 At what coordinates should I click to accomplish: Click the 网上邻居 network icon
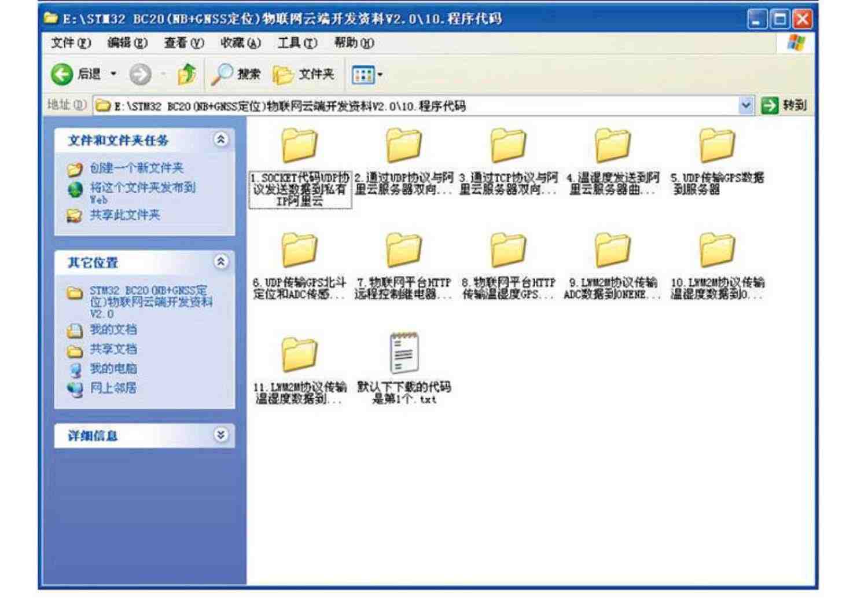[75, 389]
